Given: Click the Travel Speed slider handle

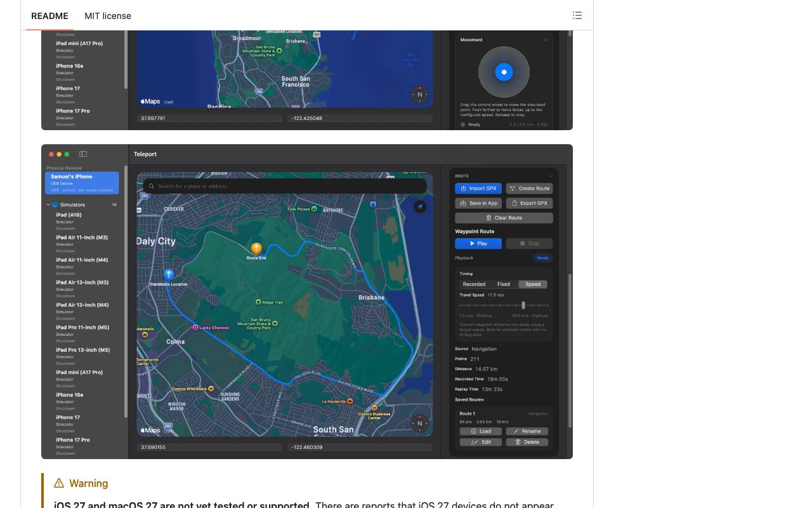Looking at the screenshot, I should pyautogui.click(x=523, y=305).
